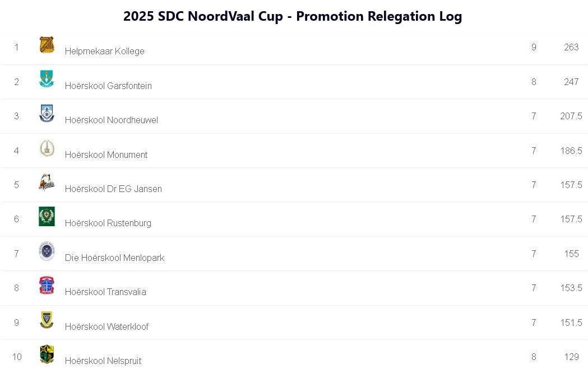Click Hoërskool Waterkloof's 151.5 points value
588x369 pixels.
tap(571, 323)
